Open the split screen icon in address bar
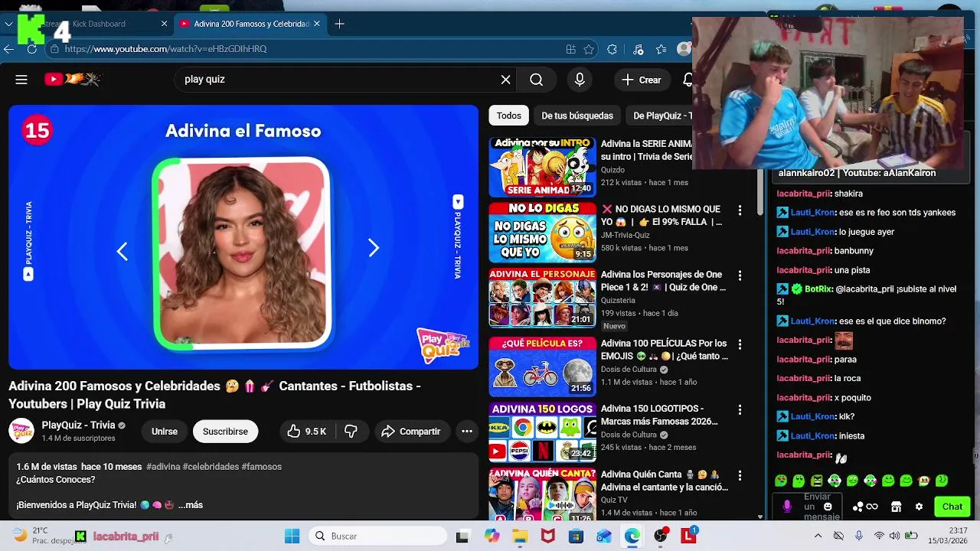Screen dimensions: 980x551 570,49
